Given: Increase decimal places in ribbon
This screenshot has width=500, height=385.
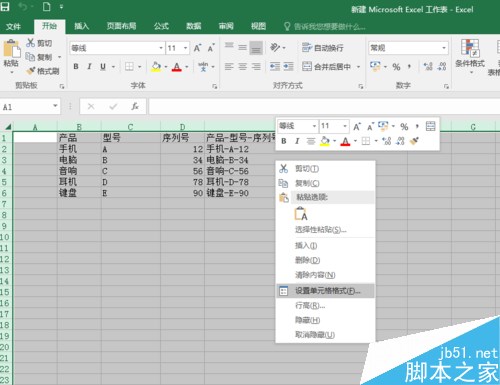Looking at the screenshot, I should pos(428,67).
